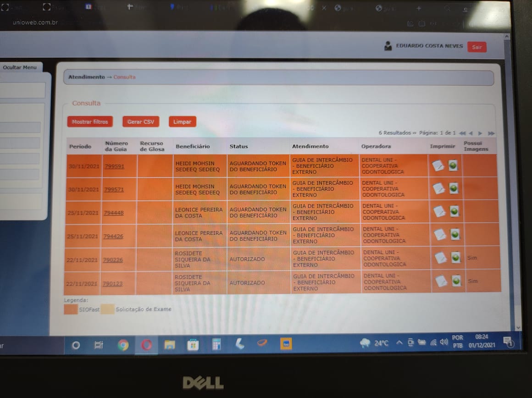Click the page vertical scrollbar down arrow
Image resolution: width=532 pixels, height=398 pixels.
click(518, 328)
